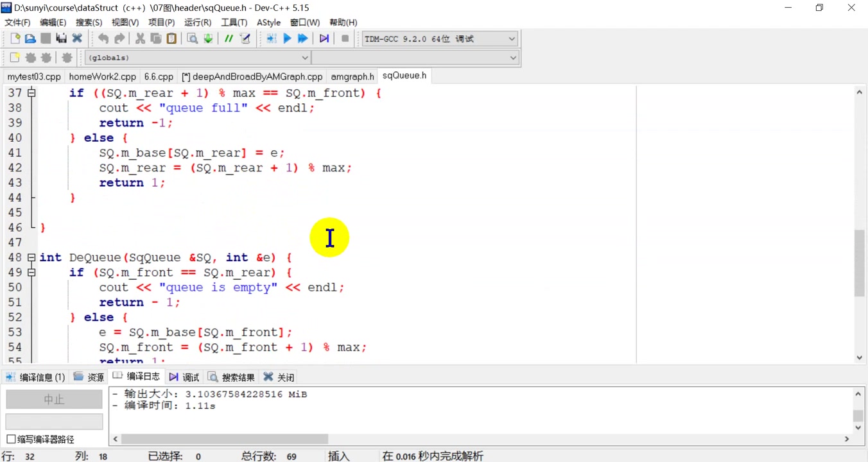Open the 编译日志 panel tab
The height and width of the screenshot is (462, 868).
(136, 377)
